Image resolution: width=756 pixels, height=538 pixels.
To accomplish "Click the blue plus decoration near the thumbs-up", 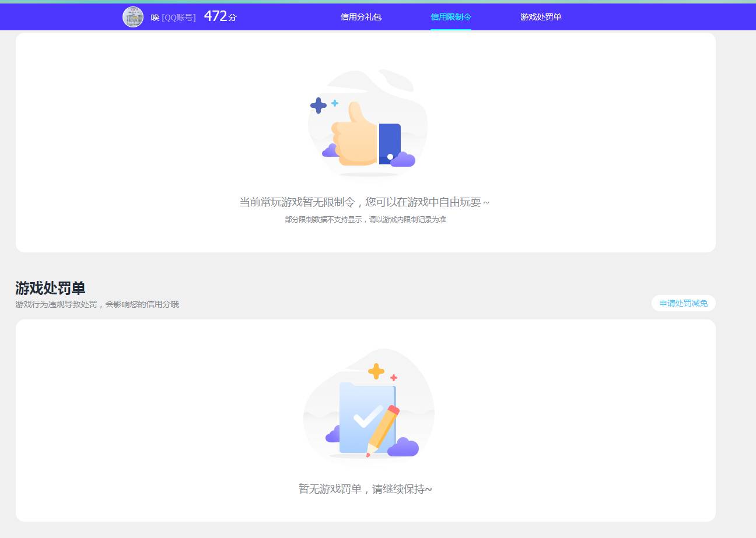I will (x=318, y=106).
